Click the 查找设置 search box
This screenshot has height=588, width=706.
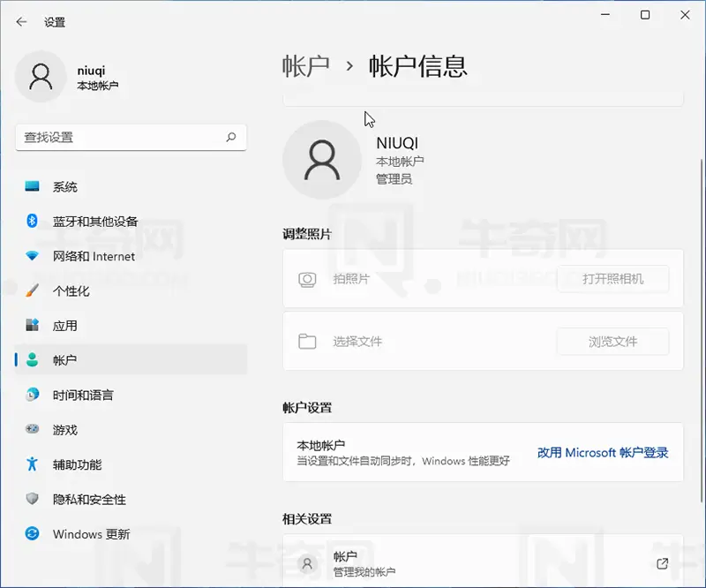click(131, 137)
